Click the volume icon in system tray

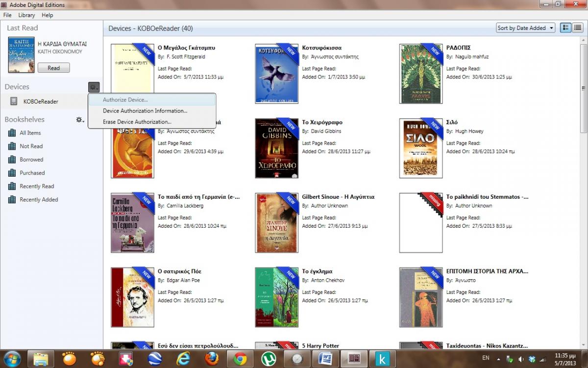click(x=520, y=359)
